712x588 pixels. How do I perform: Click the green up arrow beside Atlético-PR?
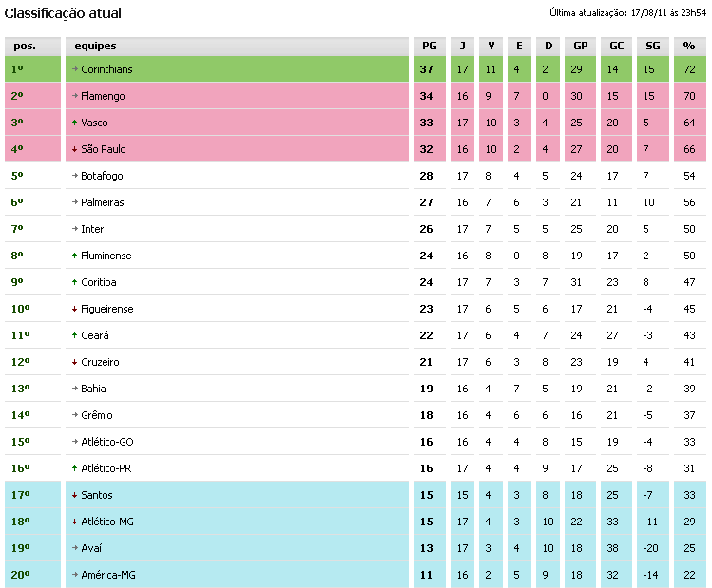pos(74,468)
